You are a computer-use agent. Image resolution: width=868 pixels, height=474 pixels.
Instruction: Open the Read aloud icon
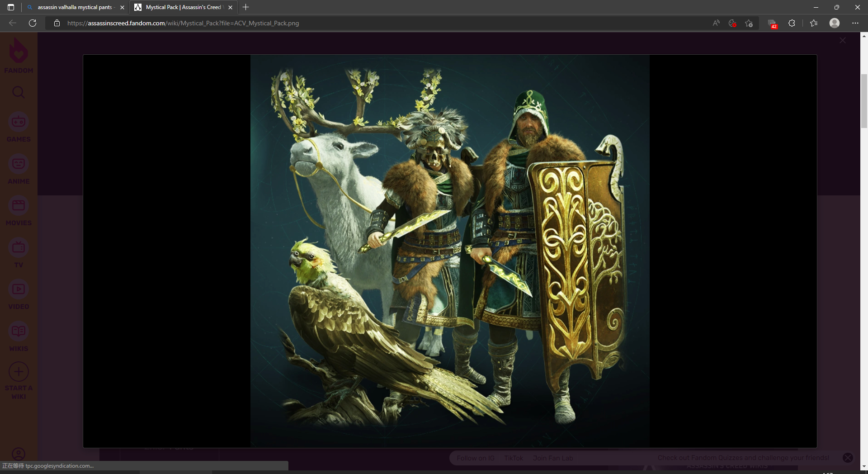click(716, 23)
